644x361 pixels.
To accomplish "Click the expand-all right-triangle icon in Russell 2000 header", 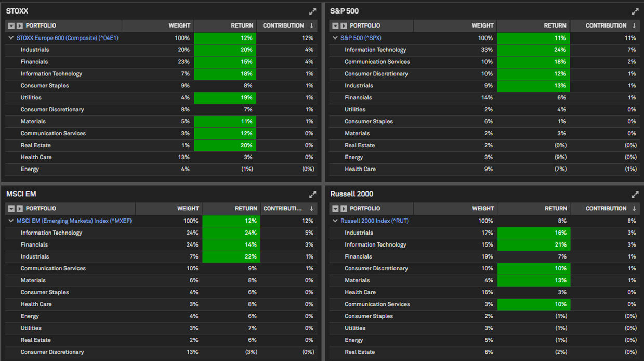I will pos(344,209).
